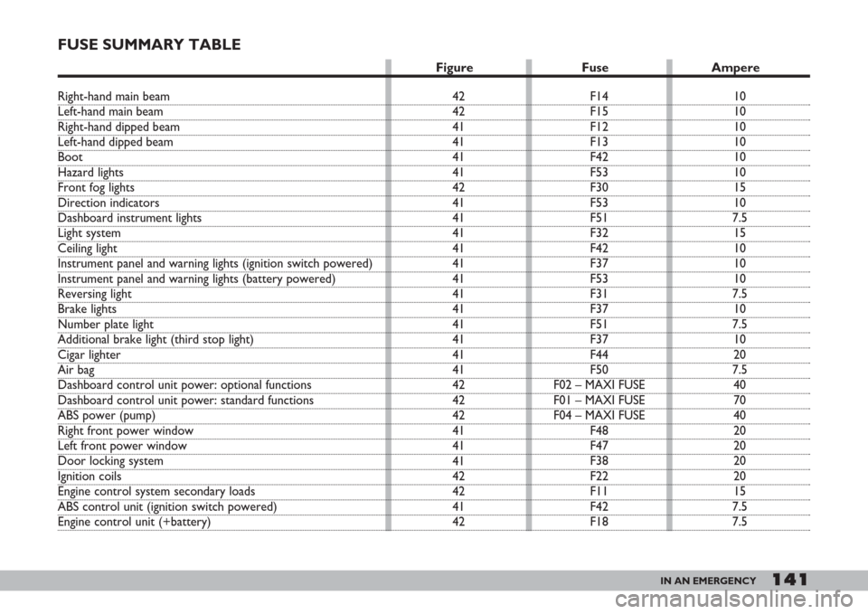Click fuse F32 for light system
This screenshot has height=614, width=868.
click(x=599, y=233)
